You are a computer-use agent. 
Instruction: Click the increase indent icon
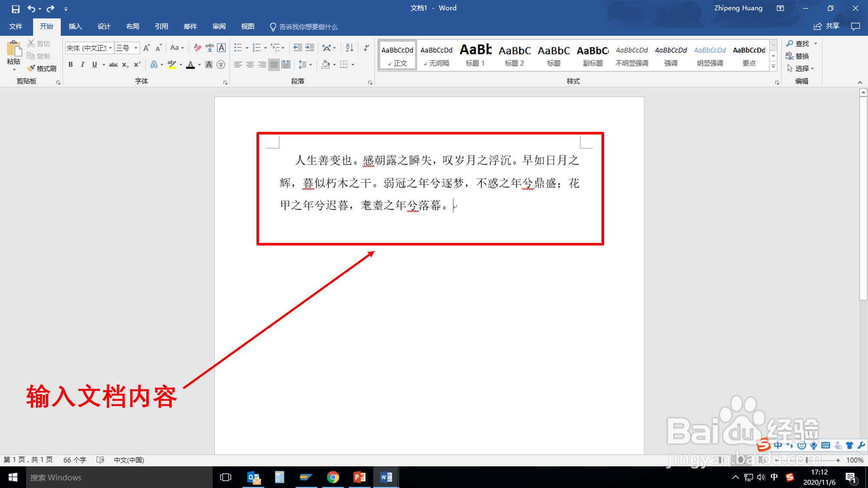(x=310, y=48)
